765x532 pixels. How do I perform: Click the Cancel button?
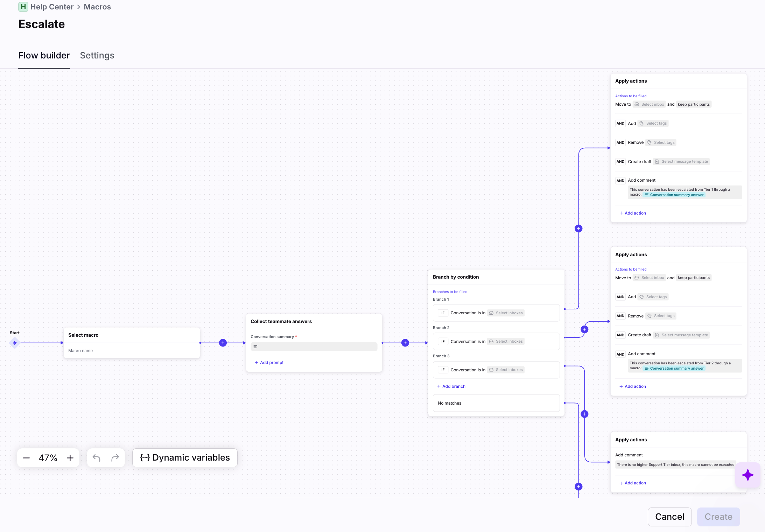(669, 517)
